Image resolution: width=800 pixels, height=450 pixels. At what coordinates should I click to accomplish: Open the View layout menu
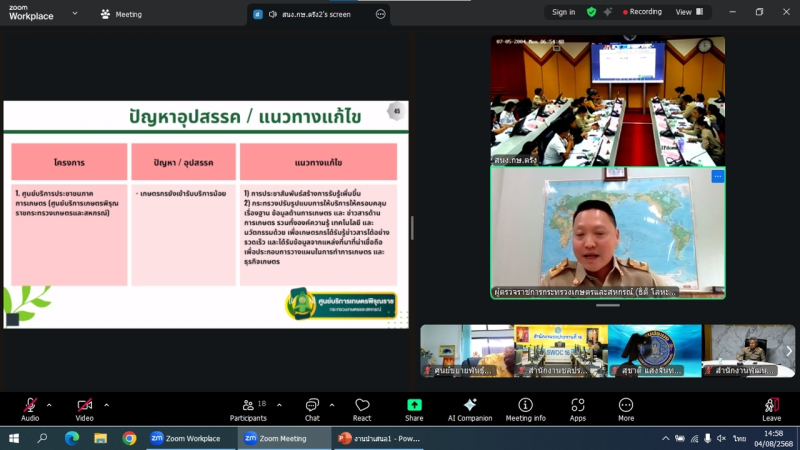(x=688, y=12)
